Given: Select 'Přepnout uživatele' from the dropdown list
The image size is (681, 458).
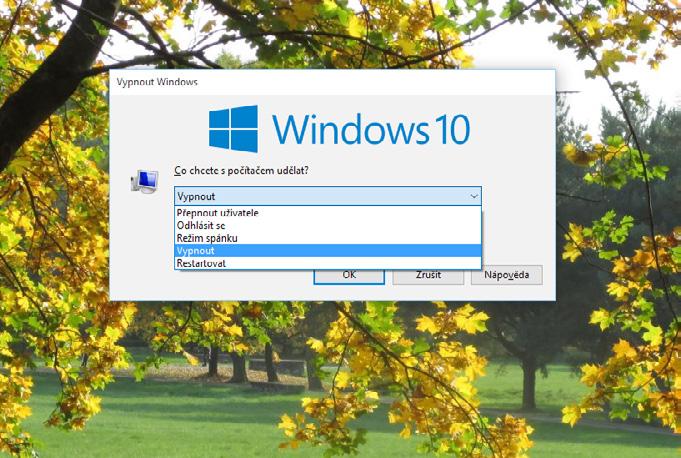Looking at the screenshot, I should tap(328, 213).
